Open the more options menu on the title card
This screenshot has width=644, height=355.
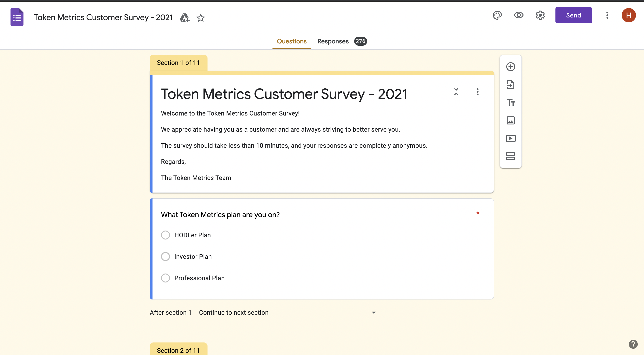(477, 92)
